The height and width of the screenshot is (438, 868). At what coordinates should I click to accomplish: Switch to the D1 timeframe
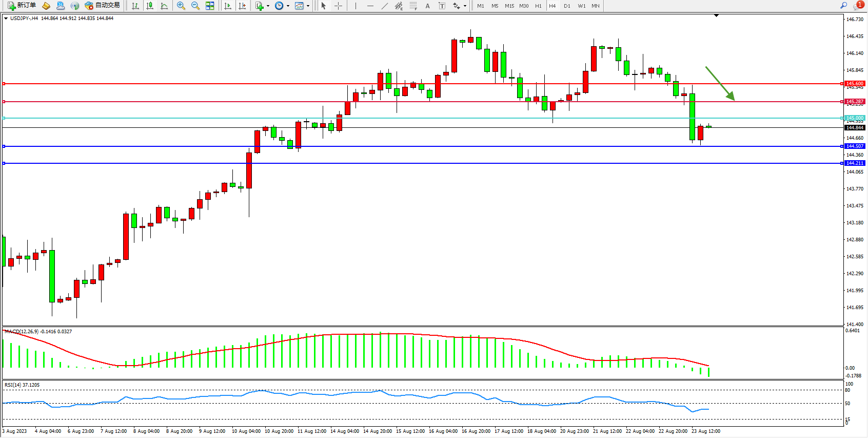tap(567, 6)
